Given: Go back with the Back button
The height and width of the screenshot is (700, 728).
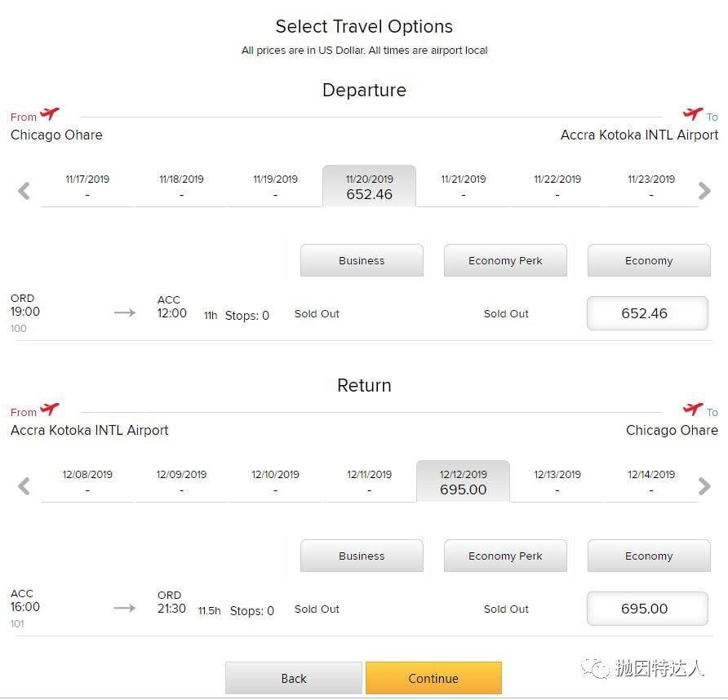Looking at the screenshot, I should tap(294, 678).
